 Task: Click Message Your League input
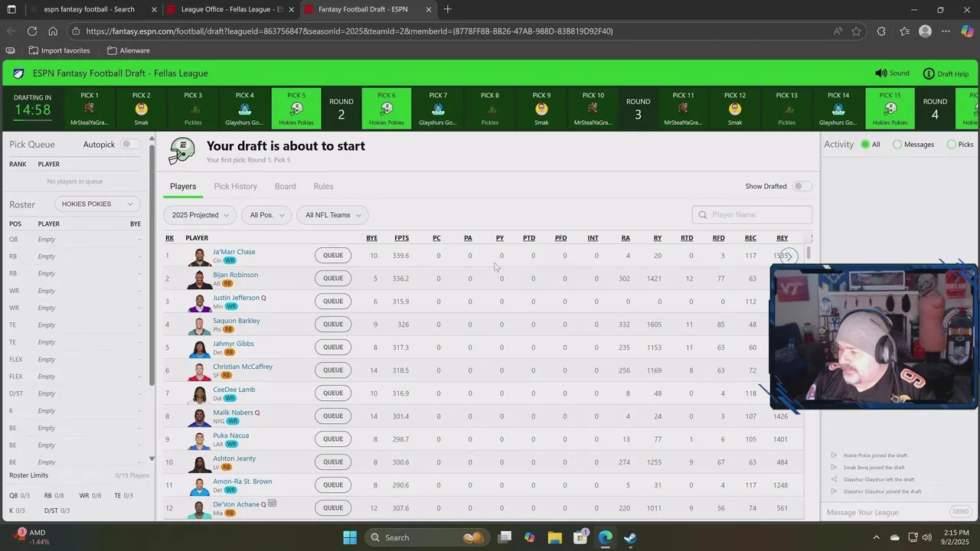[884, 512]
